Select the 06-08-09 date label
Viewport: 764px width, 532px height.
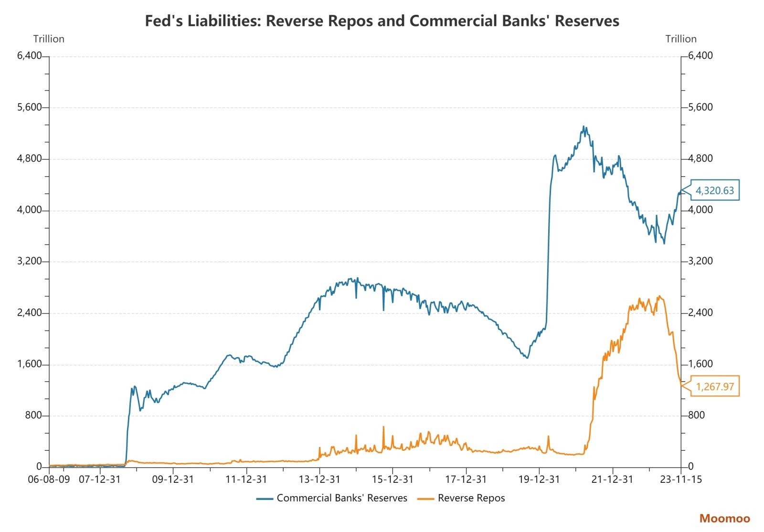(x=49, y=479)
